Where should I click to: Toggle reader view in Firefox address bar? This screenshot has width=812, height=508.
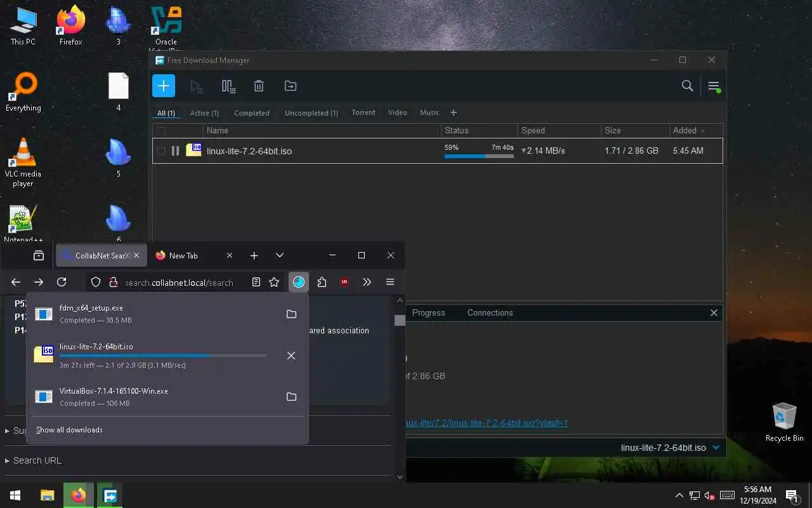click(x=256, y=282)
